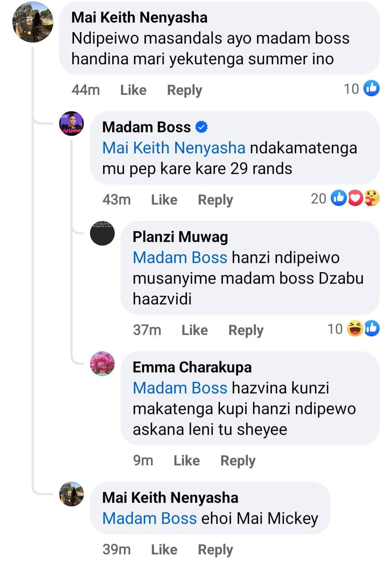This screenshot has height=563, width=392.
Task: Like Planzi Muwag's comment
Action: [195, 330]
